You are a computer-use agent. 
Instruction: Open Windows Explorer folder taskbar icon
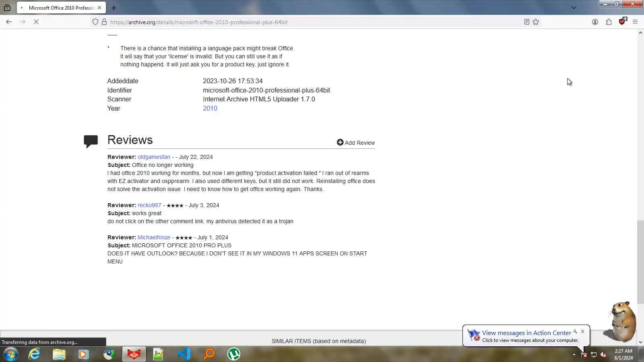59,354
